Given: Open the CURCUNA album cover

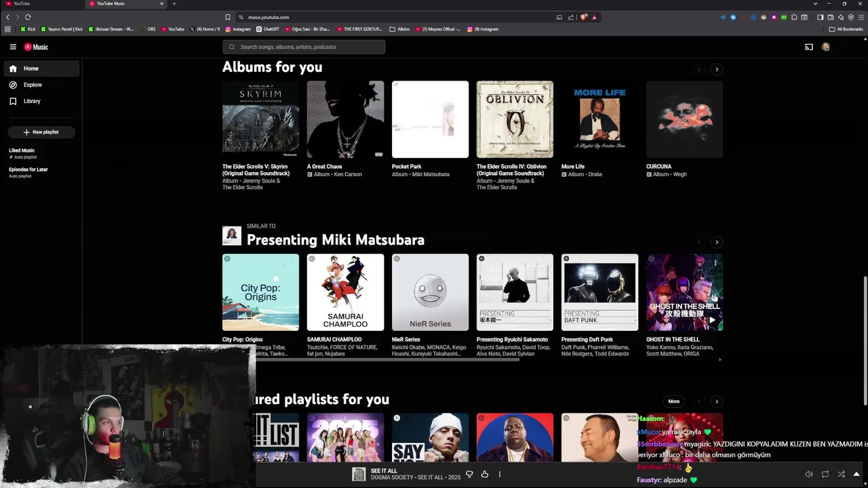Looking at the screenshot, I should (x=684, y=119).
